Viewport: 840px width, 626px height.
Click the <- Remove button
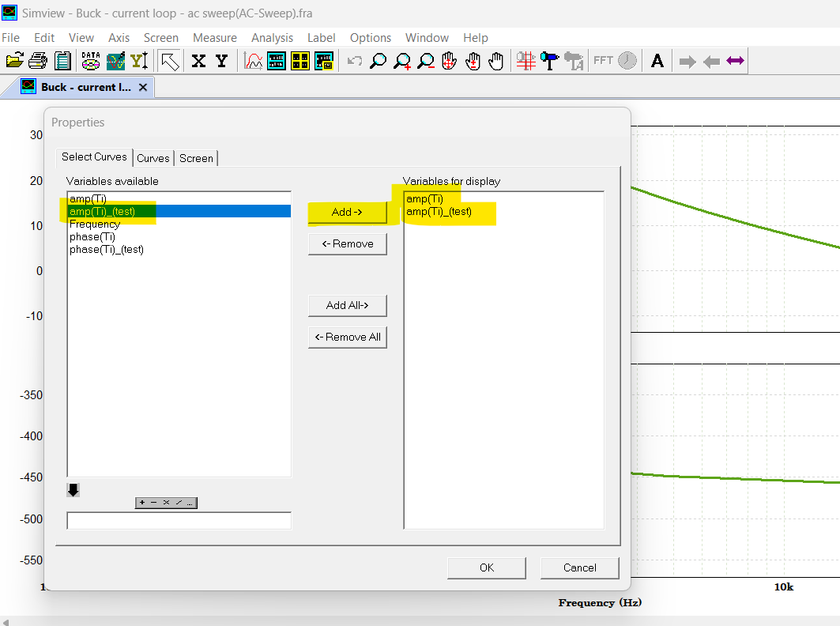point(347,244)
